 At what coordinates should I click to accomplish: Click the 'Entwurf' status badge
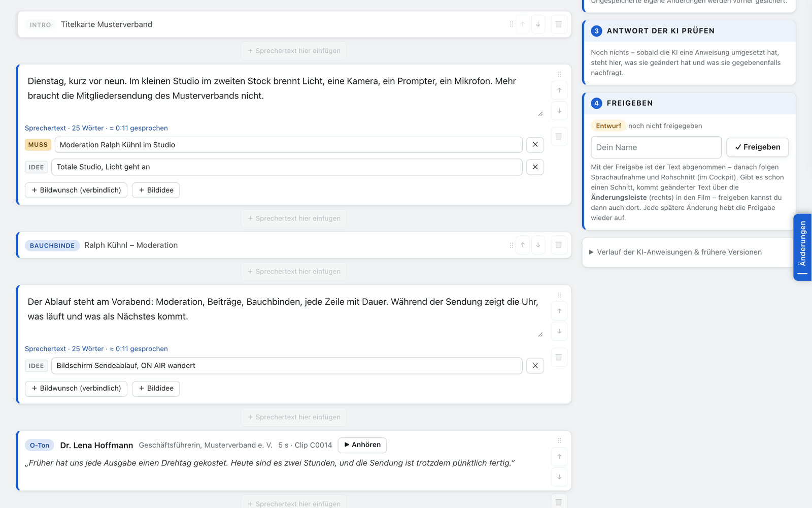(x=608, y=126)
